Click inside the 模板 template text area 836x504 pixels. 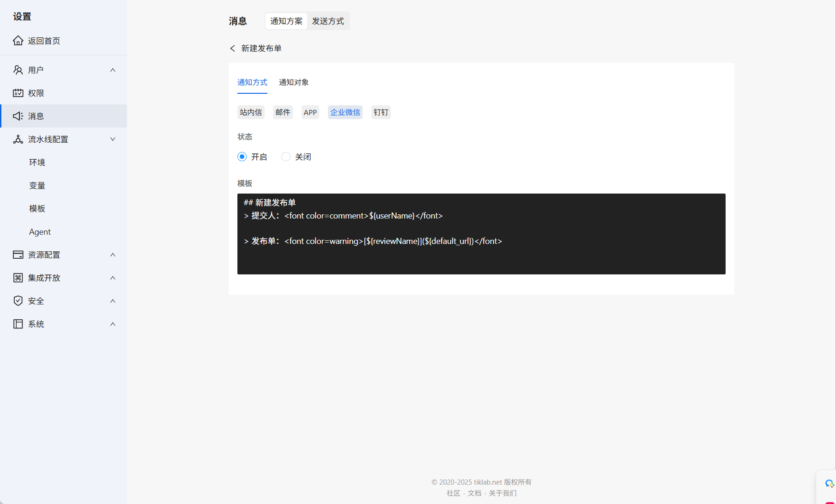tap(480, 233)
